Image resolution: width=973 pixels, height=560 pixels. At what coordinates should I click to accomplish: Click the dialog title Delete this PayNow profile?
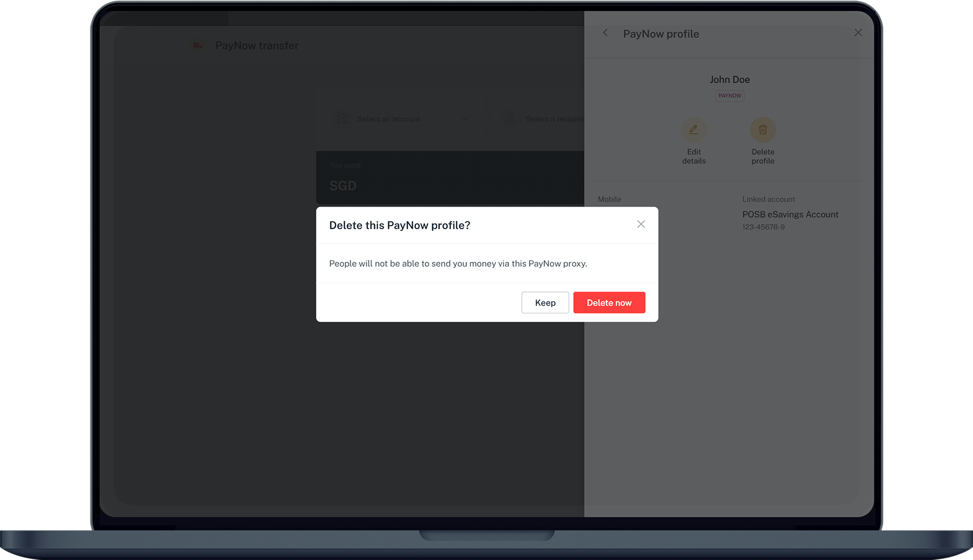(399, 225)
